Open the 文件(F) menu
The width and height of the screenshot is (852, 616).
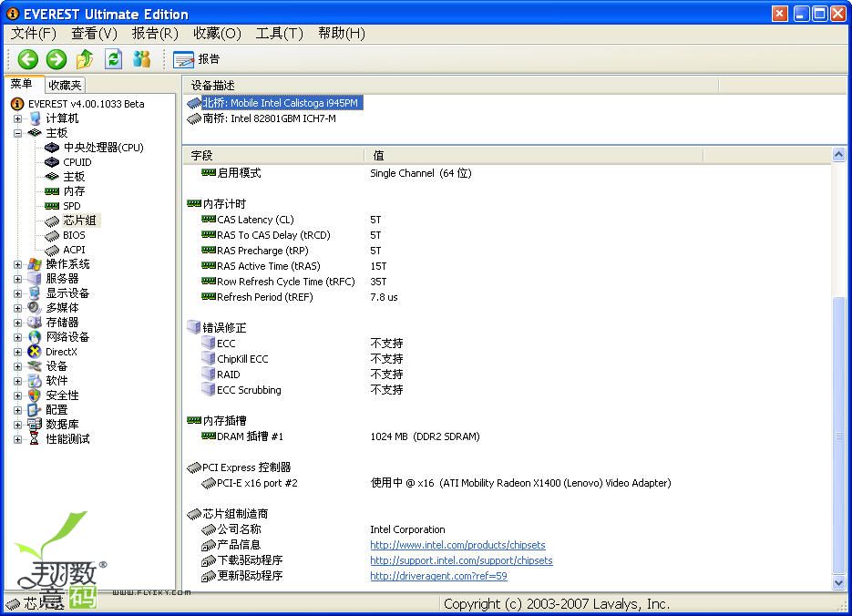34,33
